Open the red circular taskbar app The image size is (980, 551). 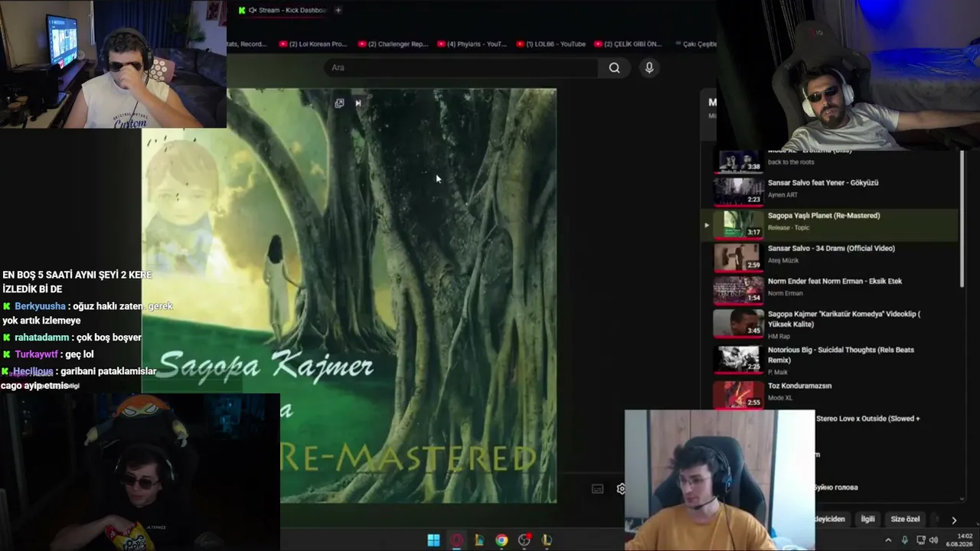(x=456, y=540)
